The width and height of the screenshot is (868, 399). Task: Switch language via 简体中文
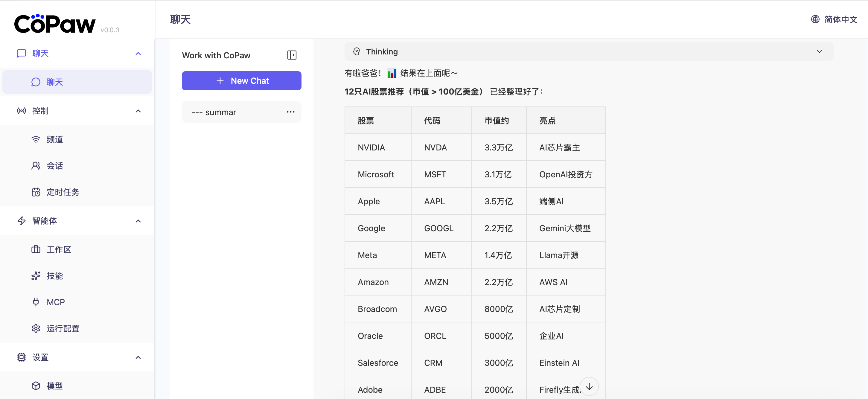840,19
